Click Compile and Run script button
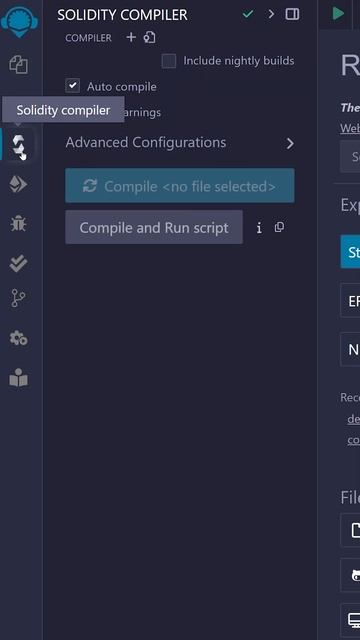 tap(154, 227)
